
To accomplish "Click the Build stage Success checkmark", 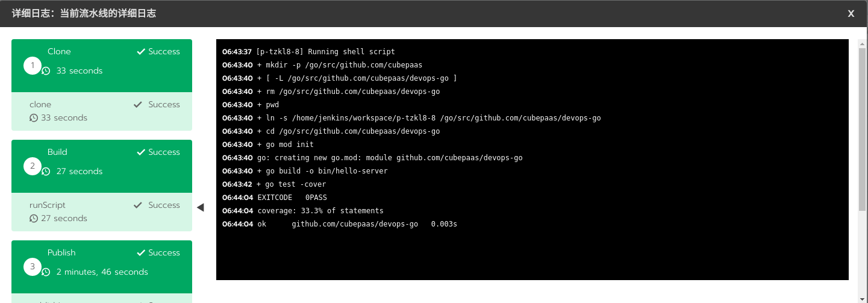I will [142, 152].
